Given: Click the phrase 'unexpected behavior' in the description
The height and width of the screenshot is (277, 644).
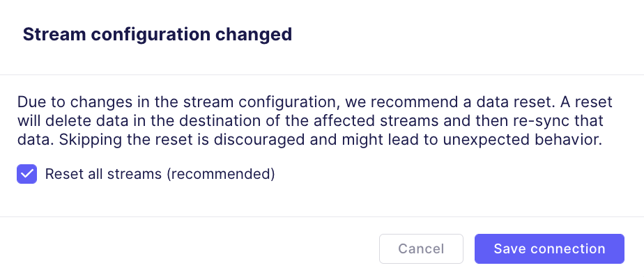Looking at the screenshot, I should [x=522, y=140].
